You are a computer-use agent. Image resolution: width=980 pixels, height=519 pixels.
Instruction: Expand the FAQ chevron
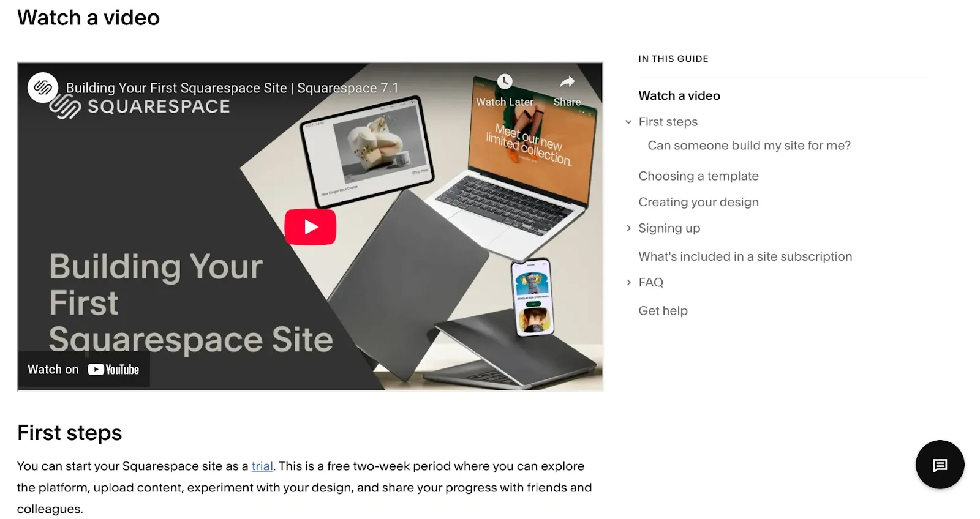point(628,282)
